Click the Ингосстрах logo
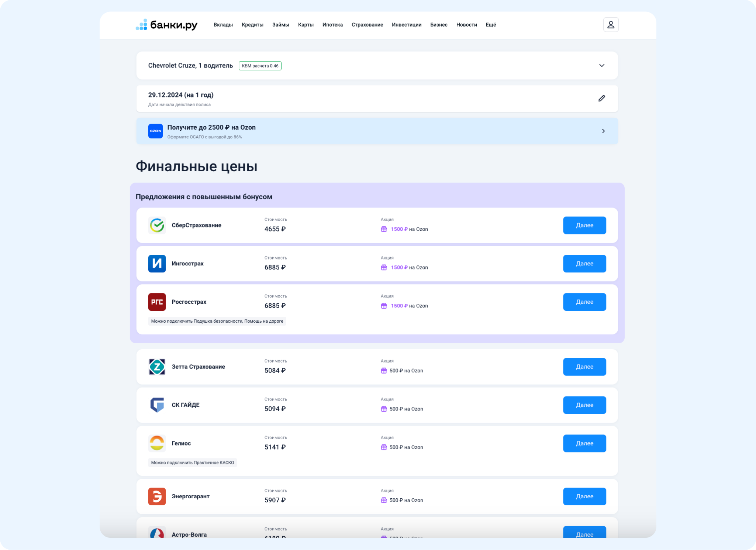Image resolution: width=756 pixels, height=550 pixels. [x=157, y=264]
